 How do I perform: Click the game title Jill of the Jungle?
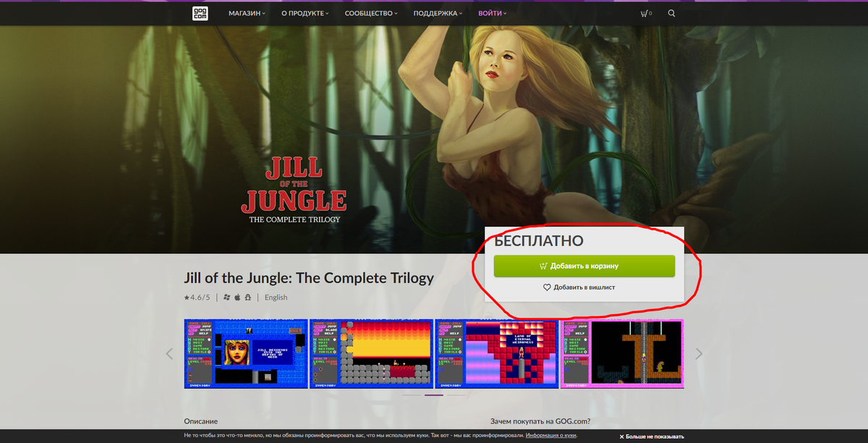tap(309, 278)
